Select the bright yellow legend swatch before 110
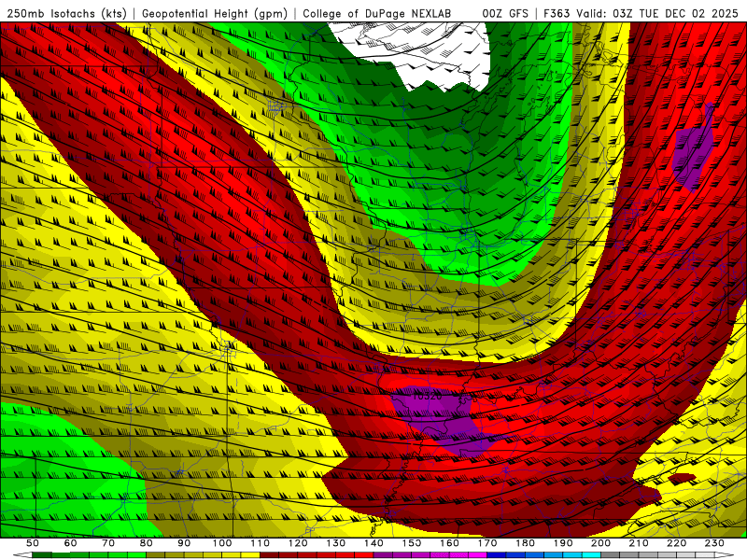Viewport: 747px width, 560px height. [x=250, y=555]
